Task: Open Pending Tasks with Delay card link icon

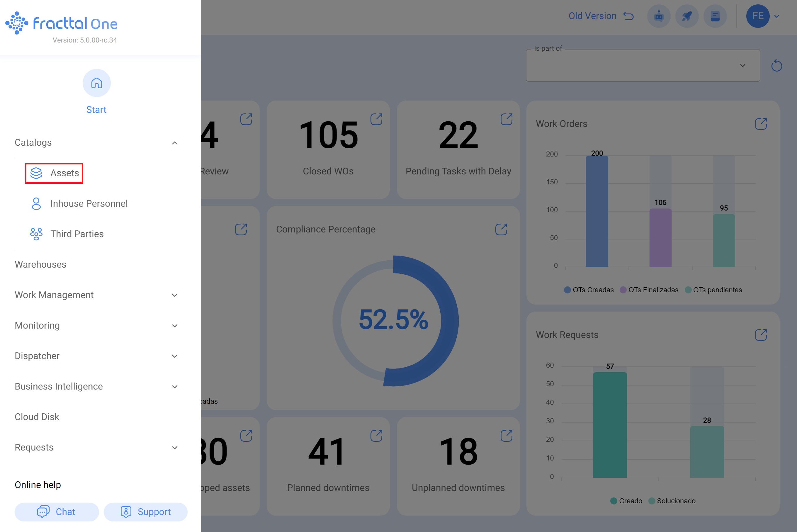Action: click(x=506, y=119)
